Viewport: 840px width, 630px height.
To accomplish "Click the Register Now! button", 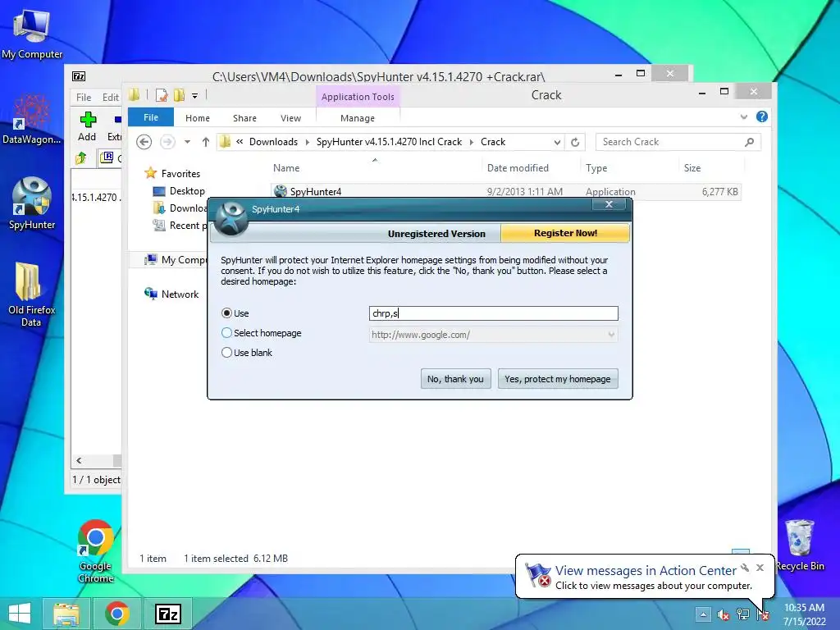I will click(565, 233).
